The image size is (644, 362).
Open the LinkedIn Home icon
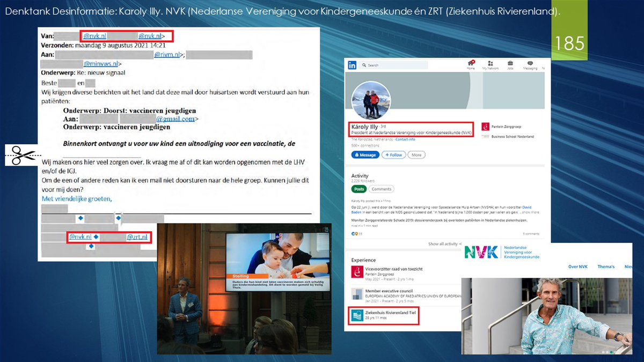(x=471, y=64)
